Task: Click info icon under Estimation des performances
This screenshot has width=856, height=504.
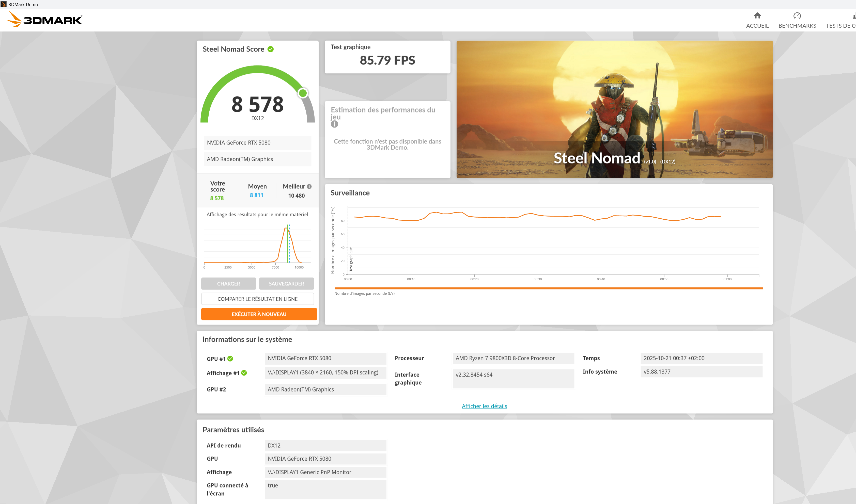Action: coord(334,124)
